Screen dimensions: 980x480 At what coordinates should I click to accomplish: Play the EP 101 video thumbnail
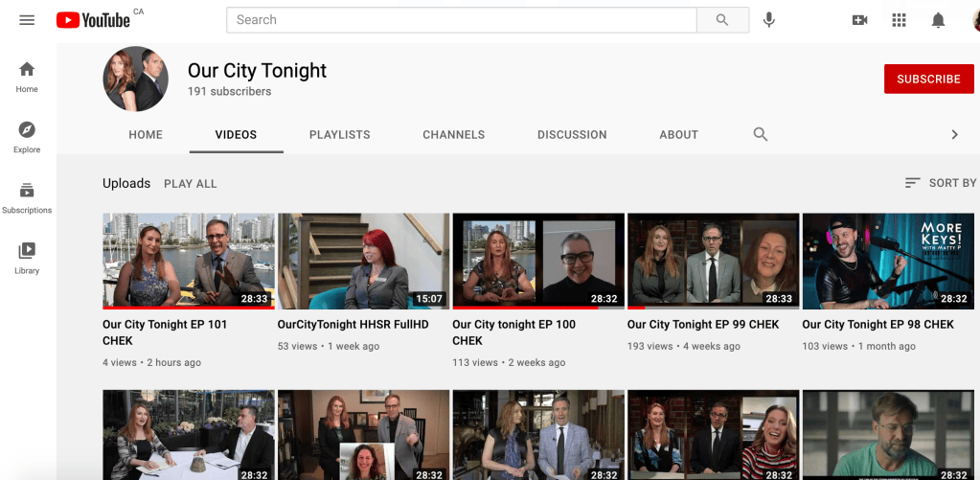pyautogui.click(x=188, y=262)
